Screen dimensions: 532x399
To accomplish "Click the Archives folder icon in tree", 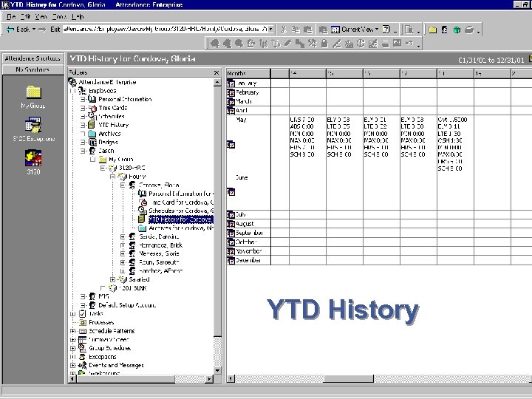I will point(92,134).
